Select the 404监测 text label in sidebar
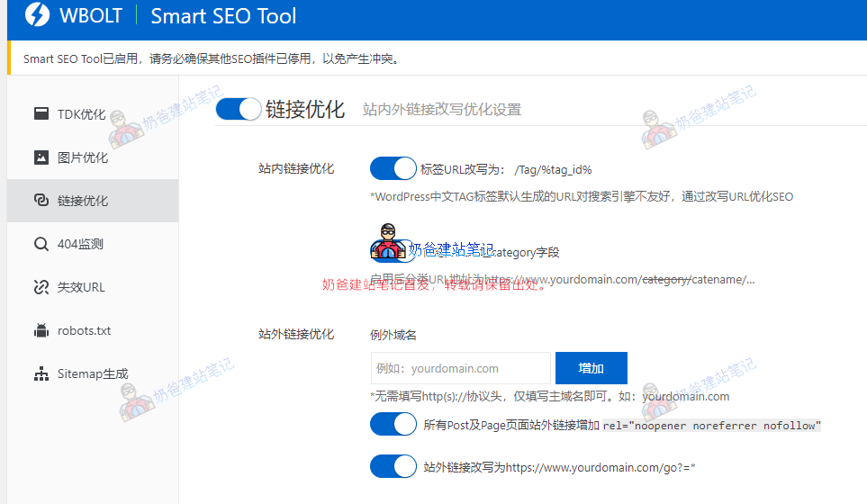This screenshot has height=504, width=867. tap(81, 244)
